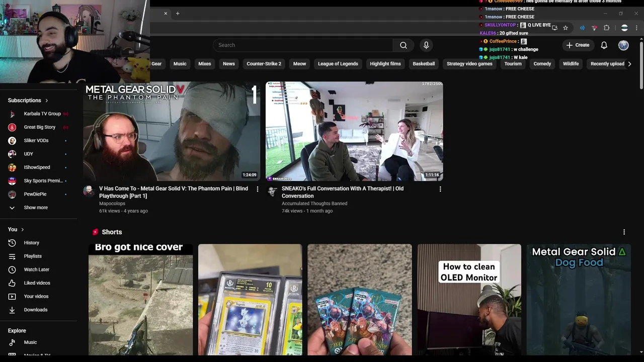Select the Basketball chip
The width and height of the screenshot is (644, 362).
(424, 64)
